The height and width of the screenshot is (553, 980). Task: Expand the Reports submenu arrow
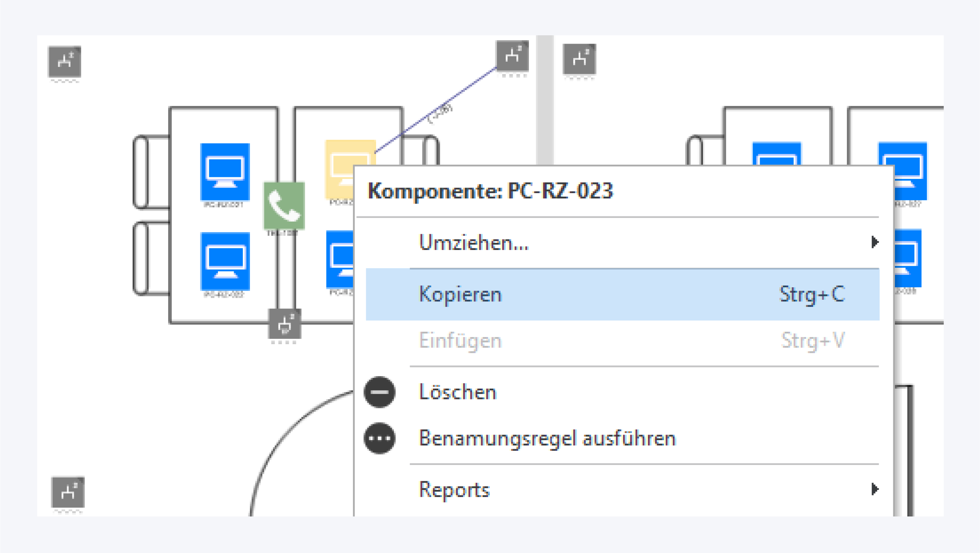(x=874, y=489)
